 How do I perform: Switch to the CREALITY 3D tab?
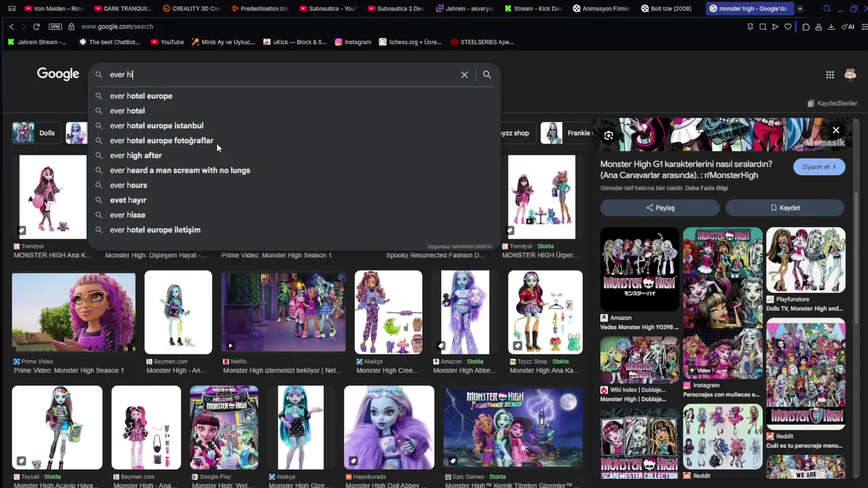(192, 9)
